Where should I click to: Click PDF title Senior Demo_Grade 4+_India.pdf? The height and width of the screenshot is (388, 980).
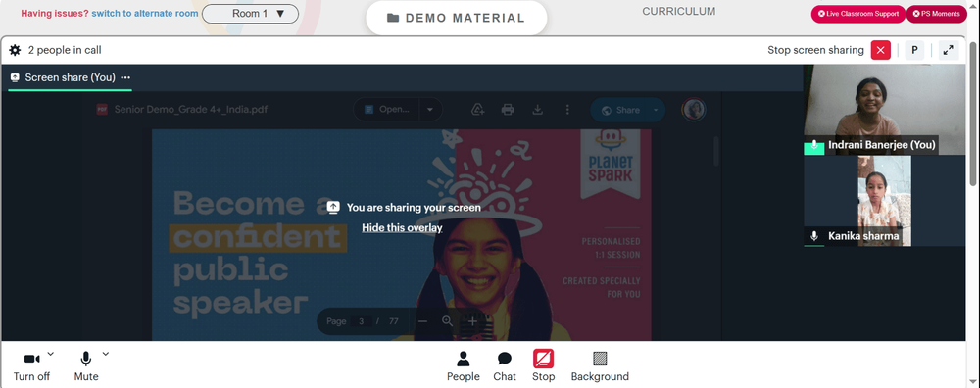click(191, 110)
